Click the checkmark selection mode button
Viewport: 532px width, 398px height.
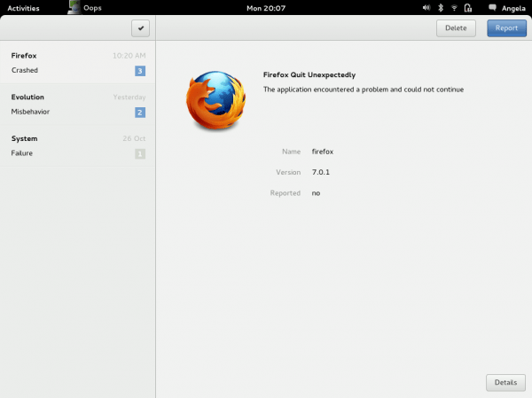click(140, 28)
